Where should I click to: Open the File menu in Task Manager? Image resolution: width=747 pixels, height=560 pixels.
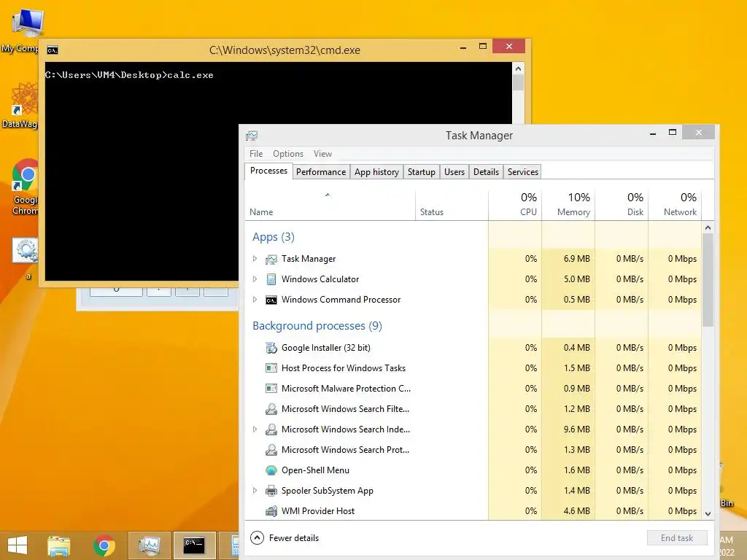click(x=256, y=154)
